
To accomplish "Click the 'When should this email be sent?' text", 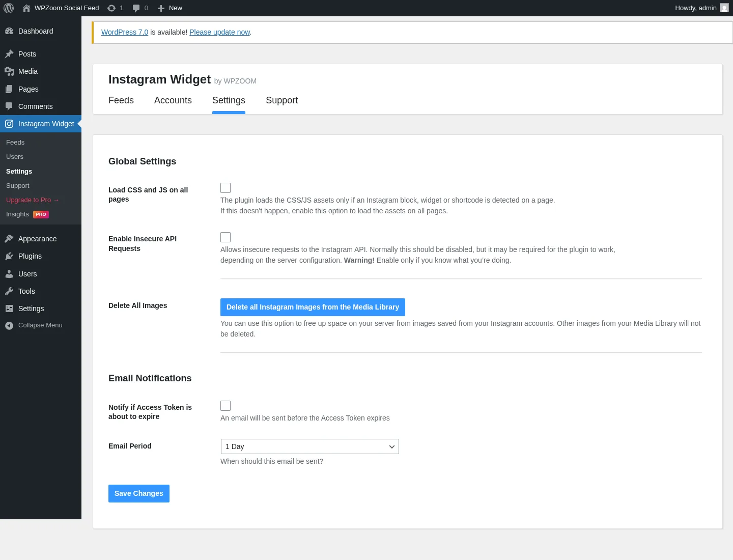I will click(272, 461).
